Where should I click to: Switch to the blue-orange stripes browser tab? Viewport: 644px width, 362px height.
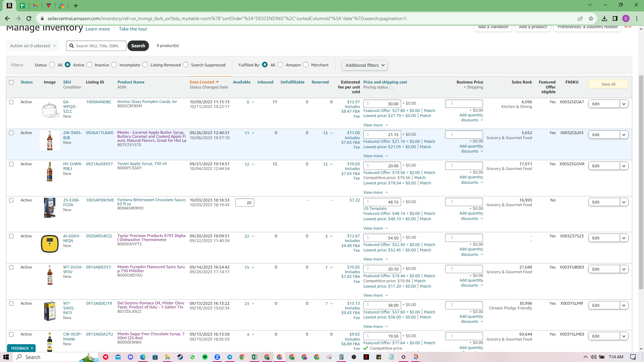tap(62, 6)
